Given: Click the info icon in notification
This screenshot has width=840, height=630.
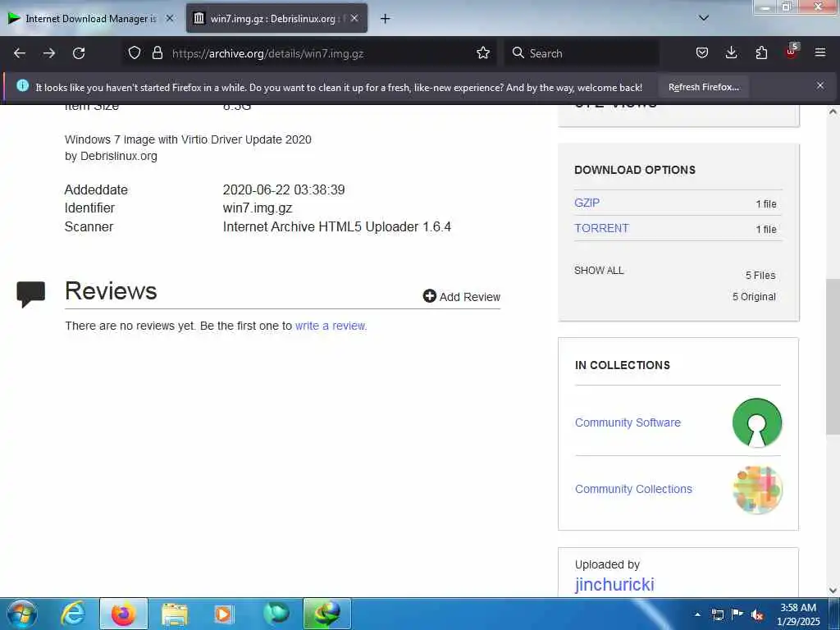Looking at the screenshot, I should (22, 85).
